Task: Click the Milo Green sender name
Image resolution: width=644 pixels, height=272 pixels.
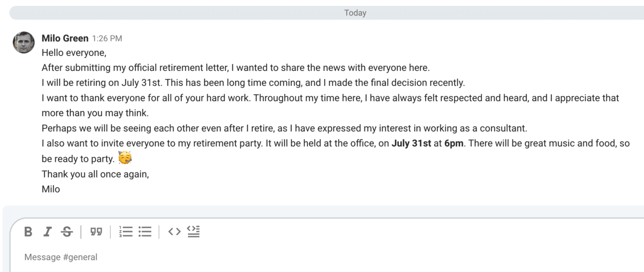Action: (65, 38)
